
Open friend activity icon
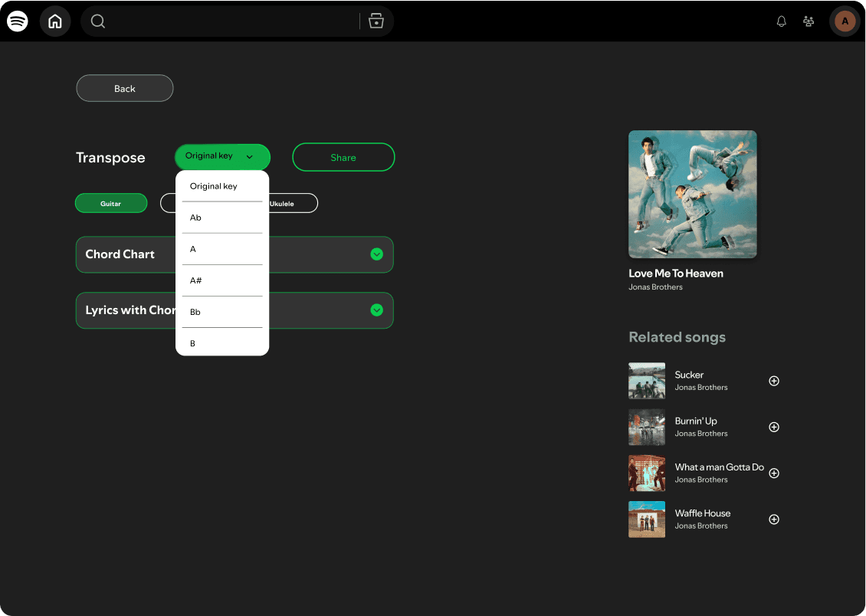(x=809, y=21)
